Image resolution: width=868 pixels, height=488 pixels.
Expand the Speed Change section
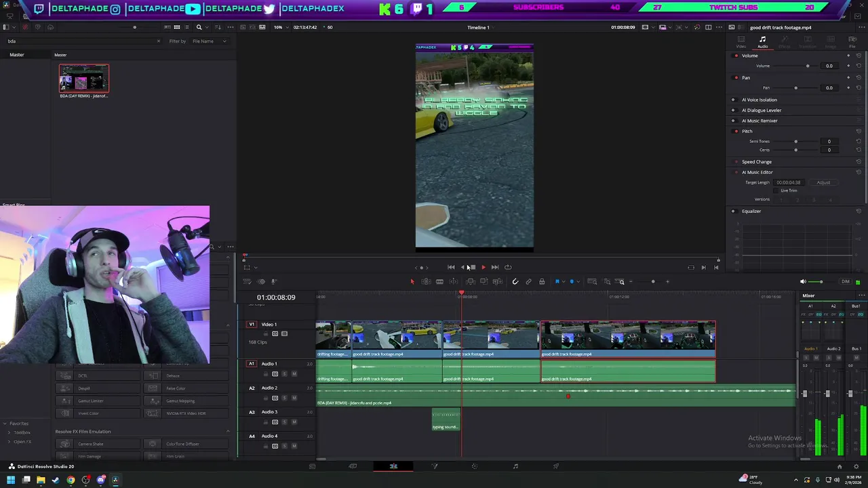(757, 162)
